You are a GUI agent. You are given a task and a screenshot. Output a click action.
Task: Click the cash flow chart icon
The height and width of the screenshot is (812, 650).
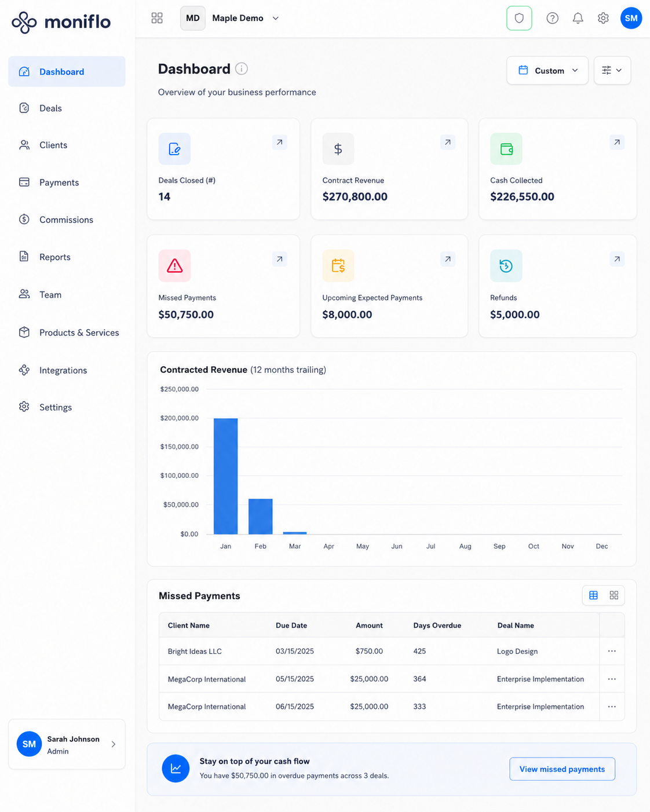(x=176, y=769)
